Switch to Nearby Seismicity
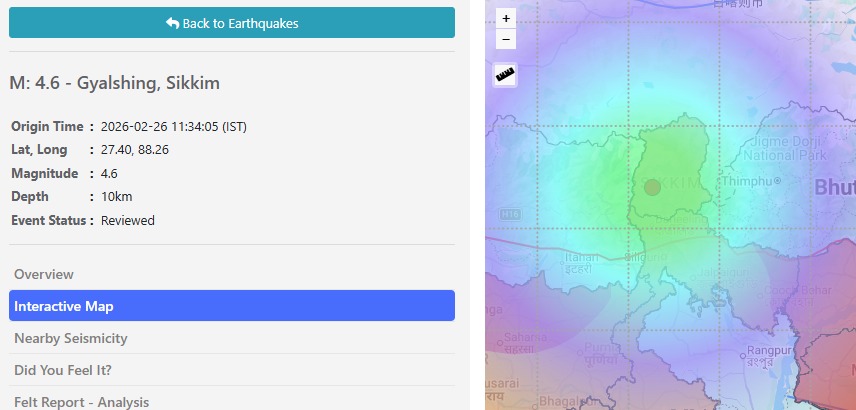Viewport: 856px width, 410px height. [71, 338]
